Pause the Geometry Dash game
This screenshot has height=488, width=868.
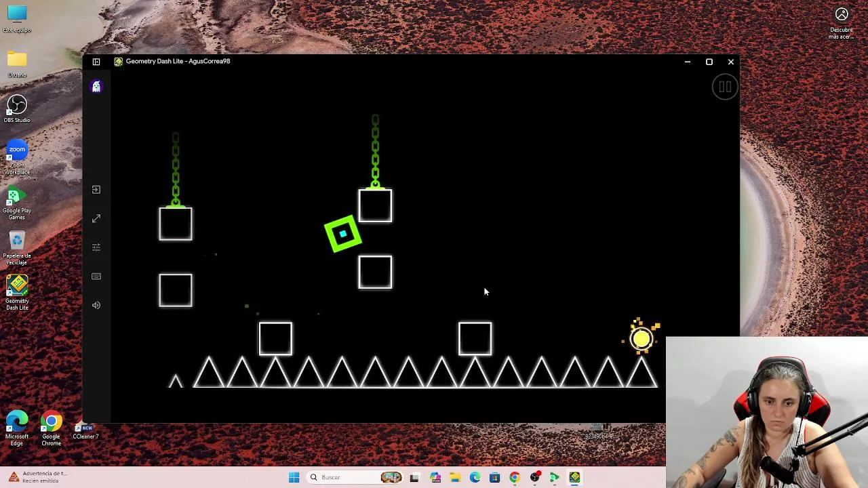[x=724, y=87]
